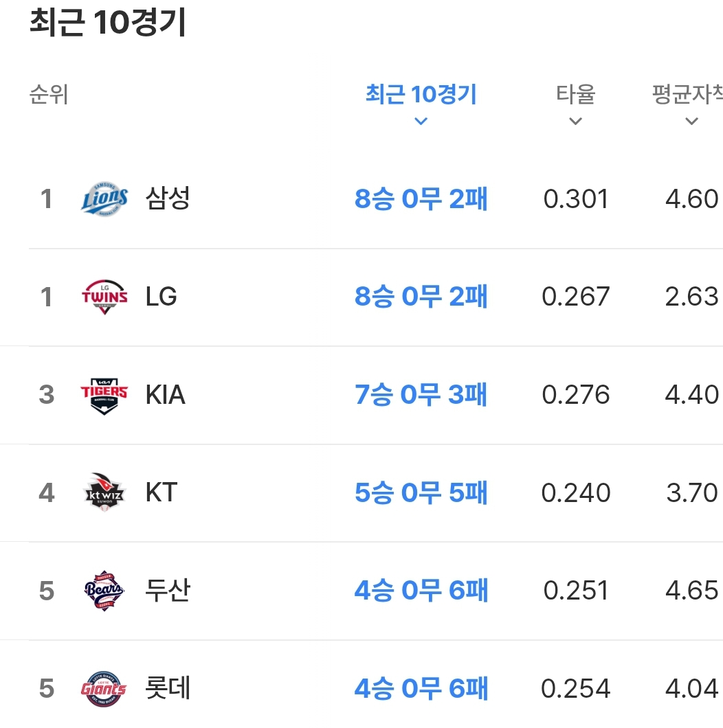
Task: Click the LG Twins team logo
Action: click(104, 297)
